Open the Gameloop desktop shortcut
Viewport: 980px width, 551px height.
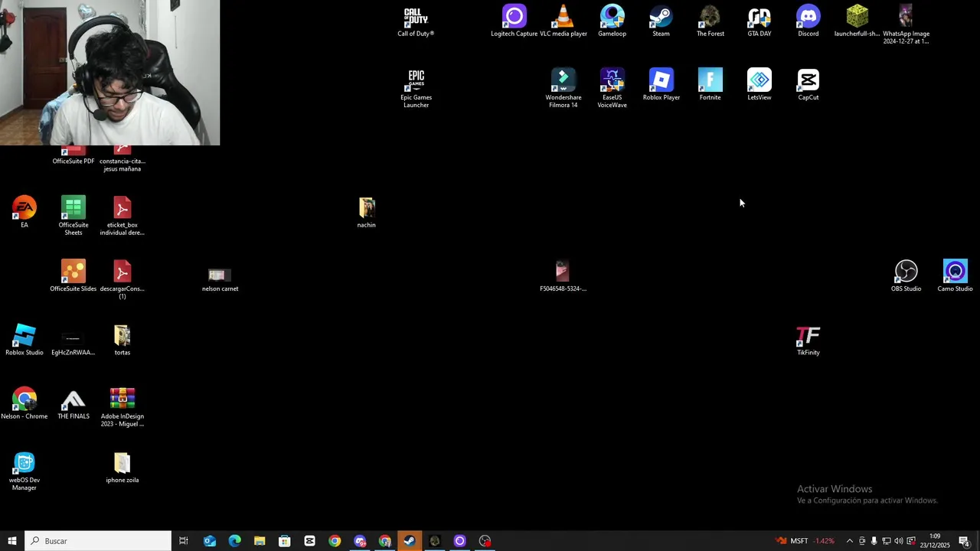pyautogui.click(x=612, y=21)
